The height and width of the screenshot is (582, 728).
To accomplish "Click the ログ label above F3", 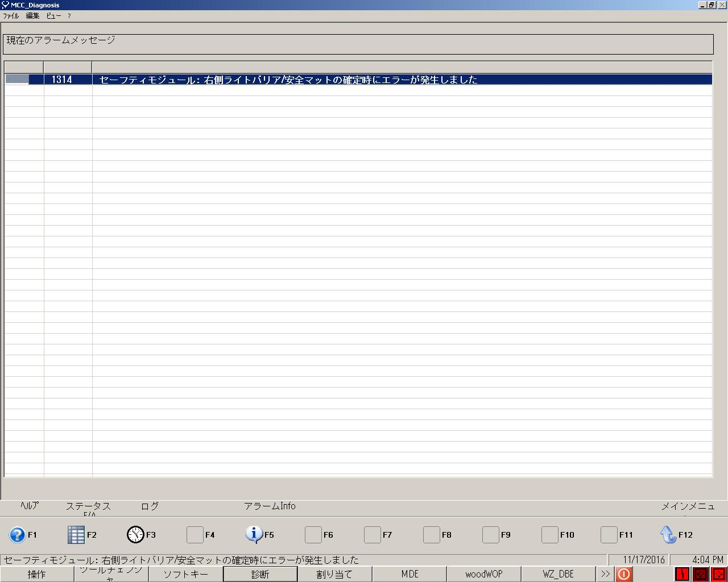I will [x=150, y=506].
